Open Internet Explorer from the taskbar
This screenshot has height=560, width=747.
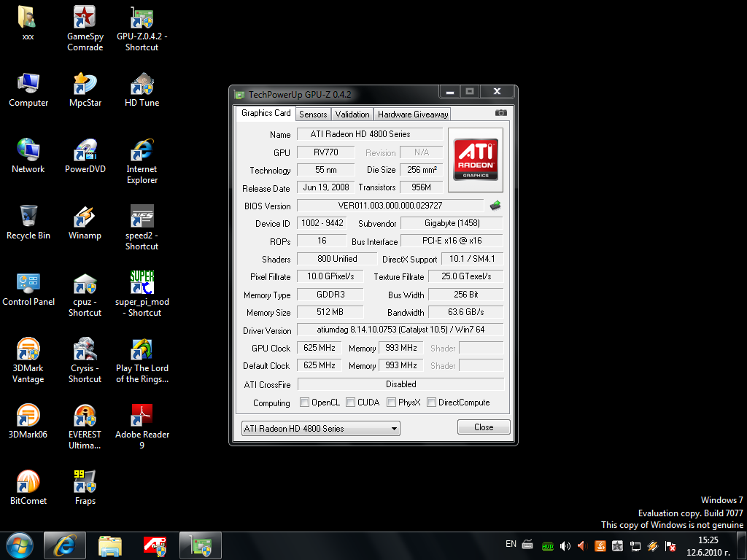click(x=65, y=545)
